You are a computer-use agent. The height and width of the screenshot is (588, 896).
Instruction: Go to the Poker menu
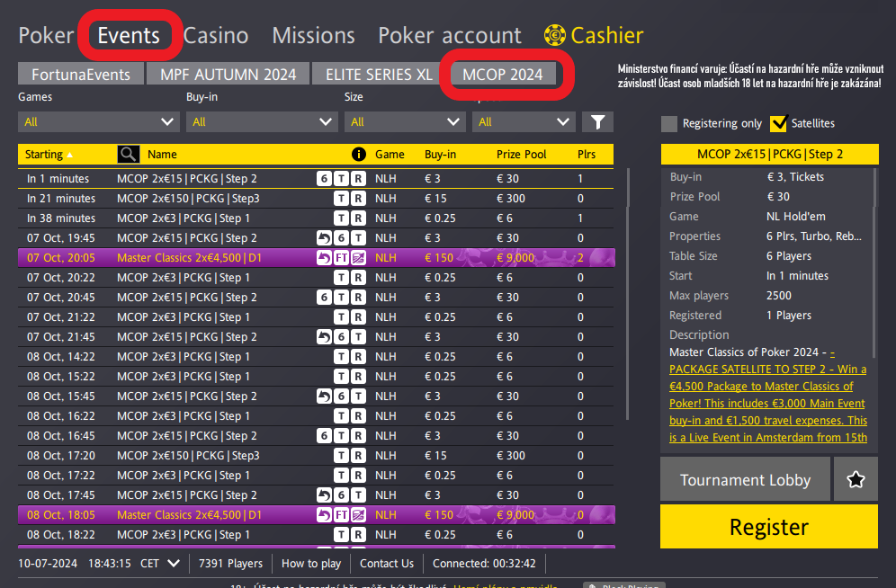[x=46, y=35]
